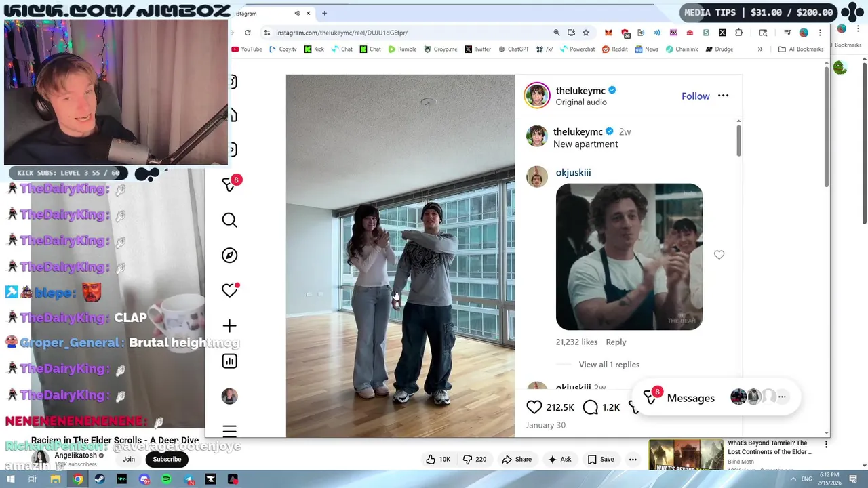
Task: Open the sidebar messages icon with badge 8
Action: coord(231,184)
